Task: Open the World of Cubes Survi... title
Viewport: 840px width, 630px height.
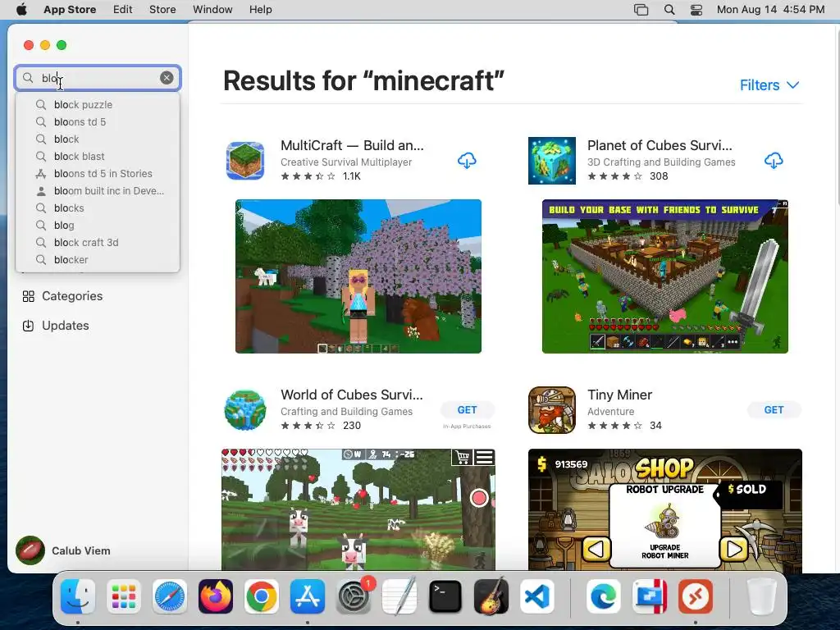Action: pos(351,395)
